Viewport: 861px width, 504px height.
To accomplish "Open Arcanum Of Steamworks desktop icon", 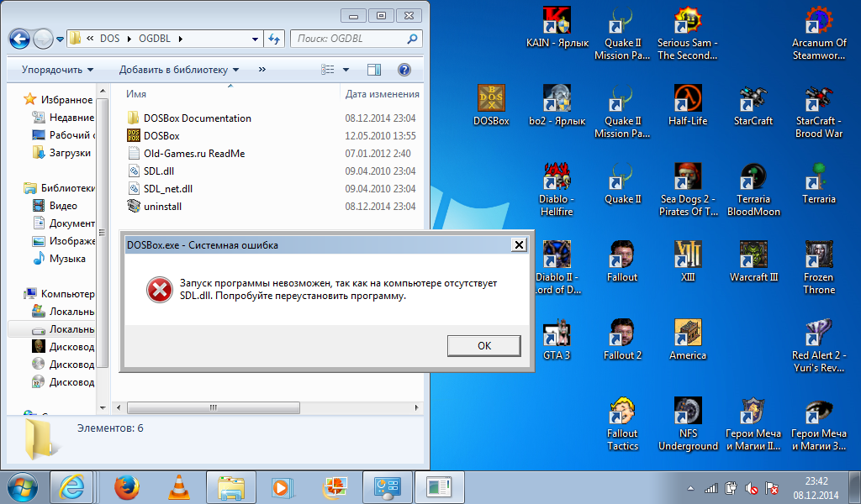I will pyautogui.click(x=819, y=33).
